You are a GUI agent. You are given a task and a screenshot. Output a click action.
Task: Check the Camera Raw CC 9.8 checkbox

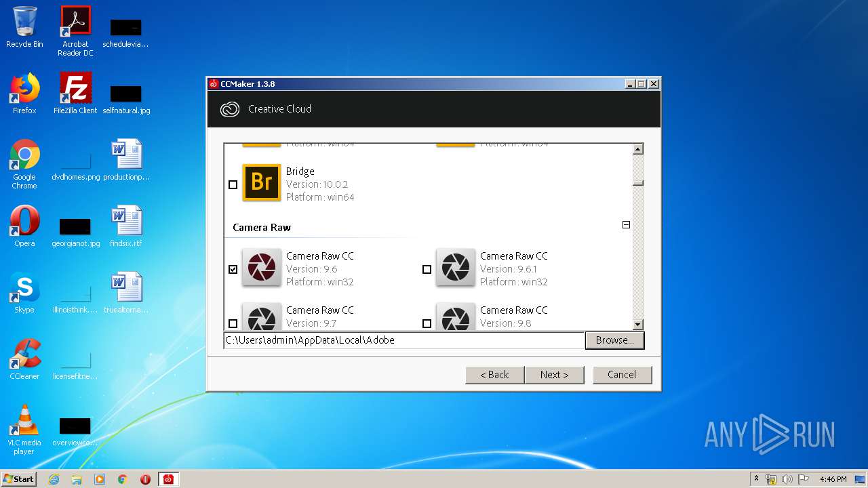[427, 323]
